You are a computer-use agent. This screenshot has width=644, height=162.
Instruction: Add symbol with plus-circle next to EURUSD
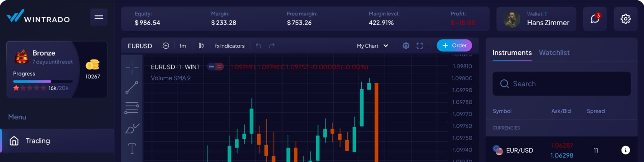(x=166, y=46)
